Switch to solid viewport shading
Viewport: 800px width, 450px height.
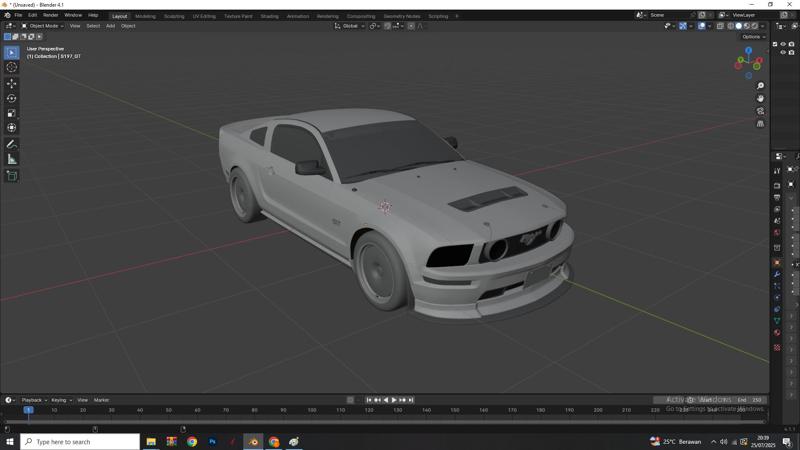739,26
